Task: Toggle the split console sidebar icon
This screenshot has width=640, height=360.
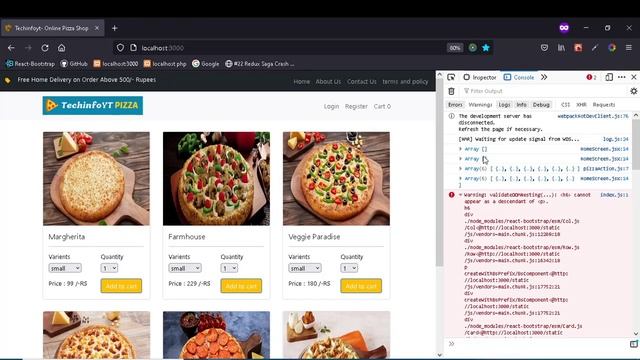Action: tap(633, 344)
